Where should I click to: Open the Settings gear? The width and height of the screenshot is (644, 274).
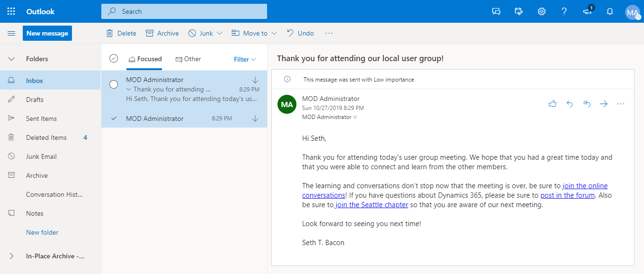tap(542, 11)
